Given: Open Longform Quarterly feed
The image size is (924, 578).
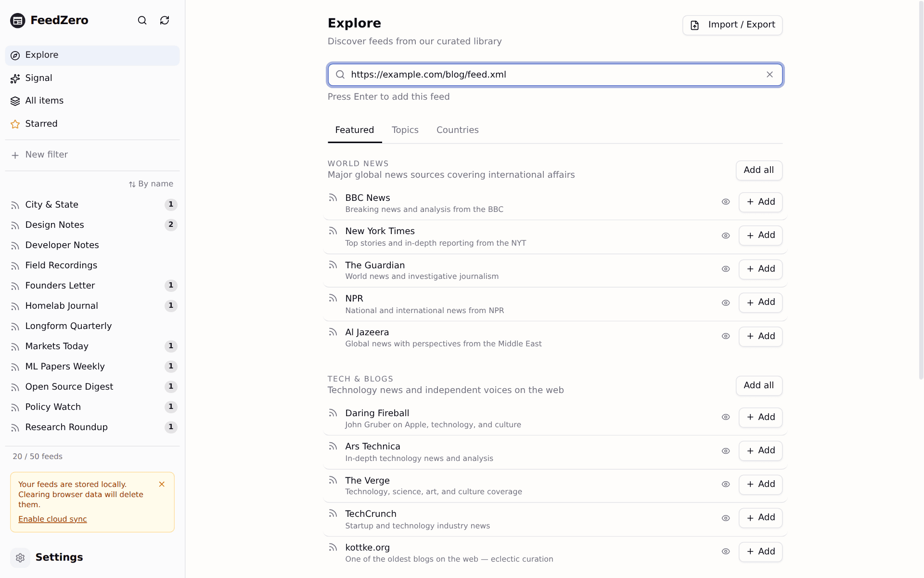Looking at the screenshot, I should point(92,326).
